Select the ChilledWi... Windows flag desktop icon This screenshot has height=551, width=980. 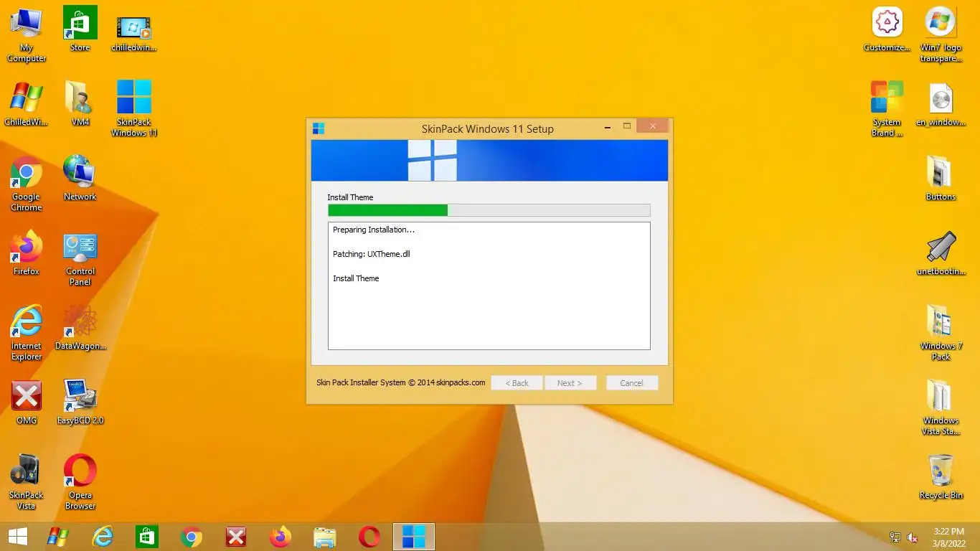[x=27, y=103]
